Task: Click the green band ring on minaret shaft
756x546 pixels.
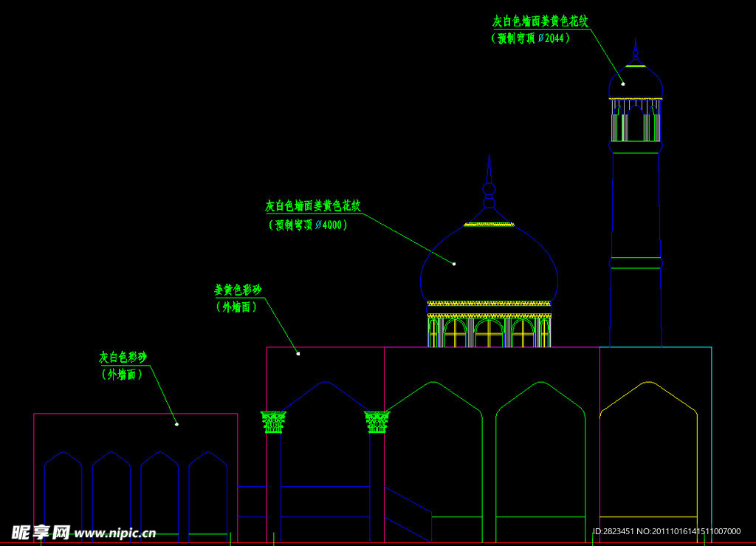Action: tap(635, 262)
